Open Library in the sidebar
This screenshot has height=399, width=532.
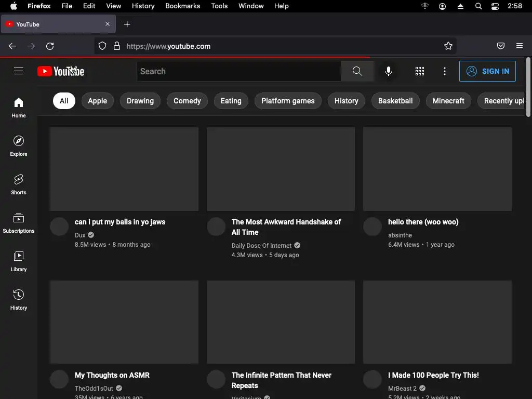[x=19, y=261]
